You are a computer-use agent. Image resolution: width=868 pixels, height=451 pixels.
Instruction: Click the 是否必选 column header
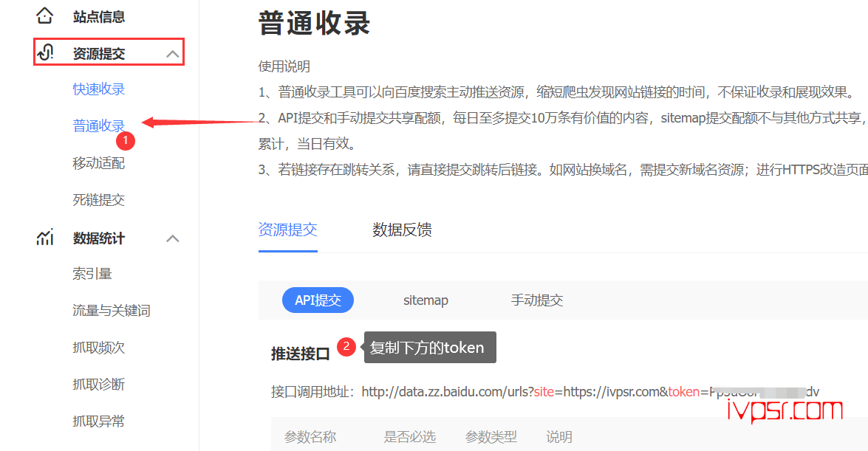(410, 437)
